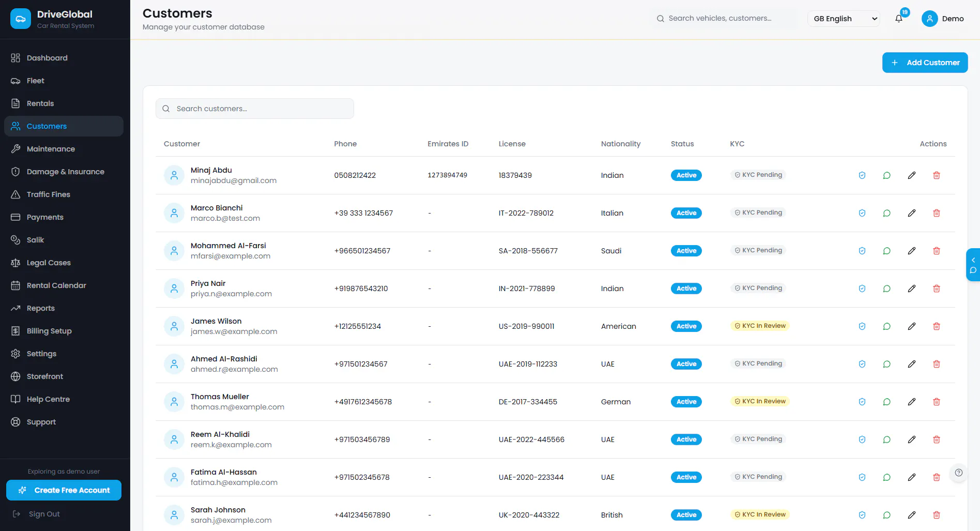Click Active status badge for Marco Bianchi
This screenshot has width=980, height=531.
click(686, 213)
